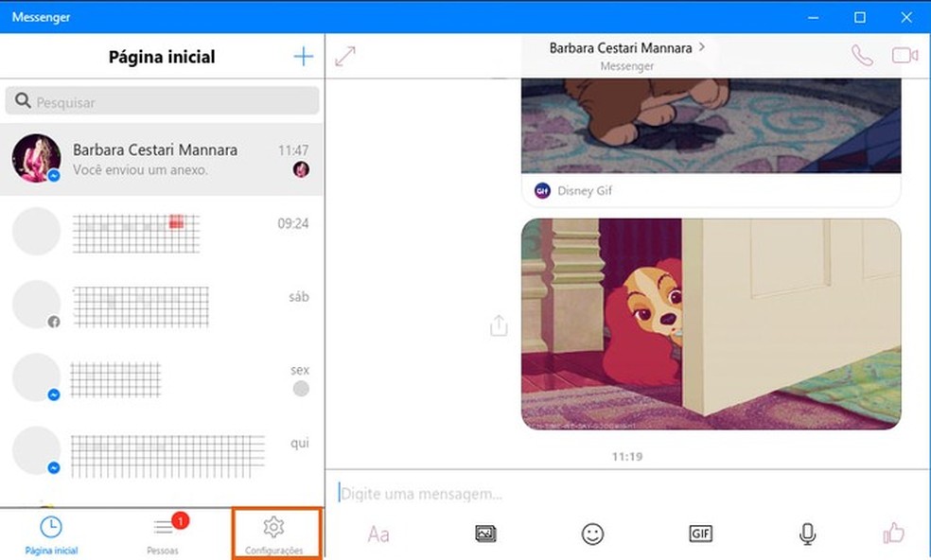
Task: Go to Página inicial
Action: tap(50, 533)
